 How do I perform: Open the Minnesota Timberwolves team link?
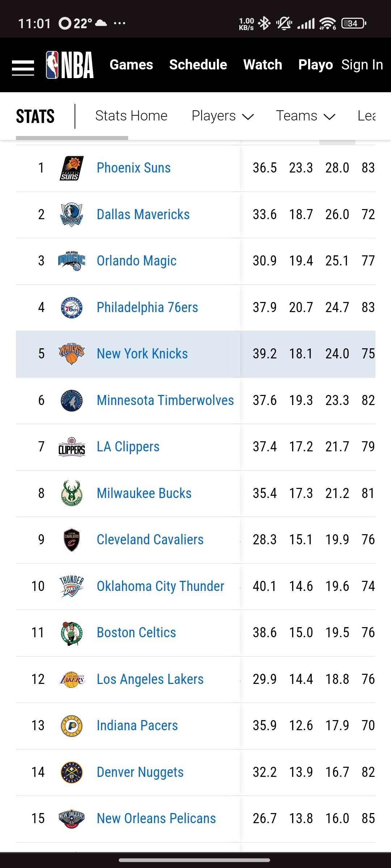(165, 401)
